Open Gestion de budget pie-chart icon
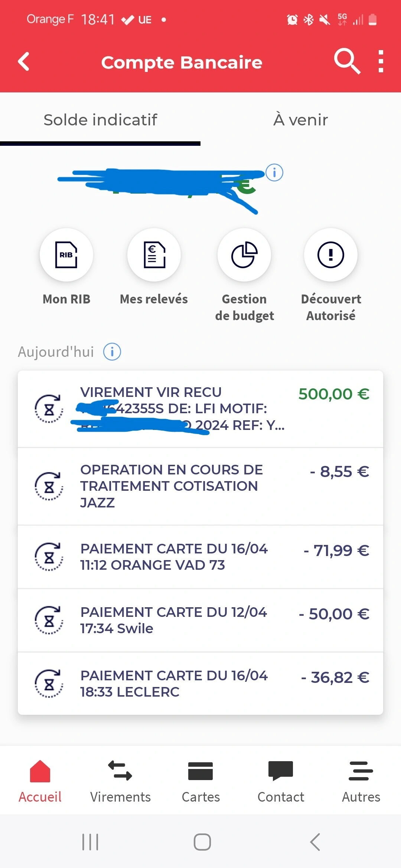This screenshot has width=401, height=868. pos(244,255)
